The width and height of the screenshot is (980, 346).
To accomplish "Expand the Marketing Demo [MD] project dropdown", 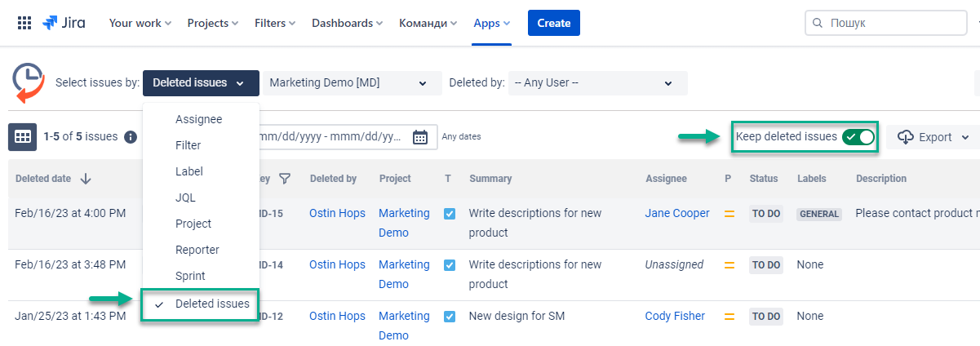I will click(348, 82).
